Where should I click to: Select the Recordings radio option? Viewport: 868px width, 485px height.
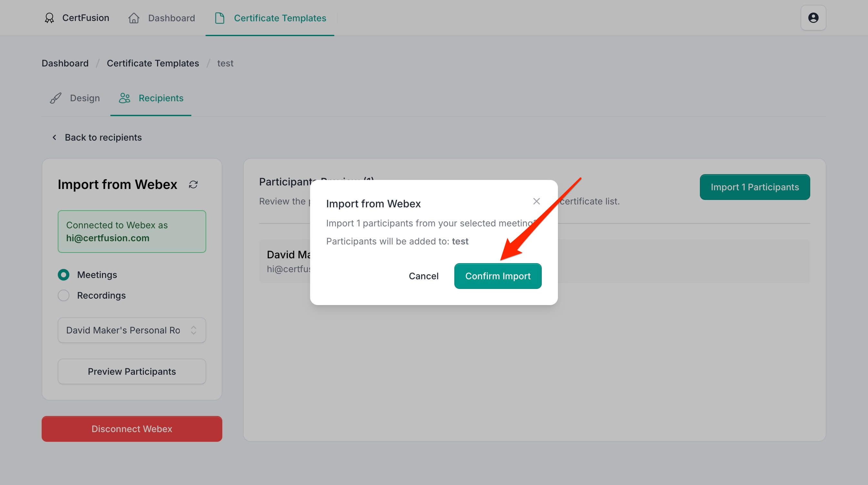[64, 295]
